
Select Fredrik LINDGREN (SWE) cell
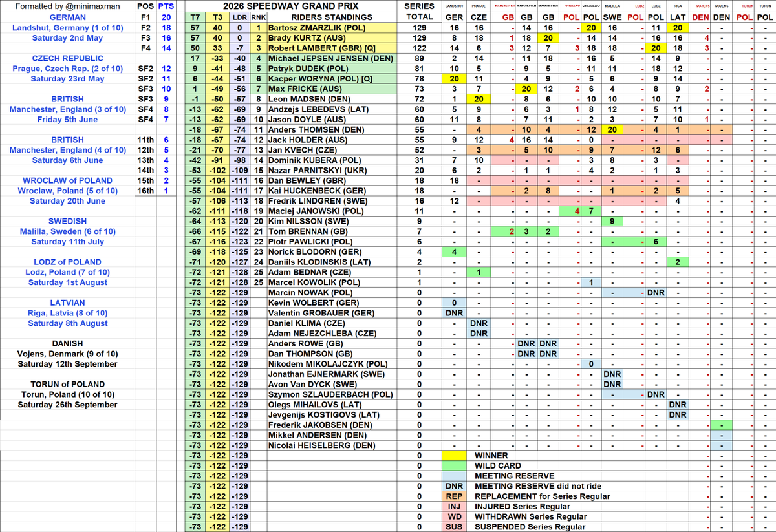331,201
